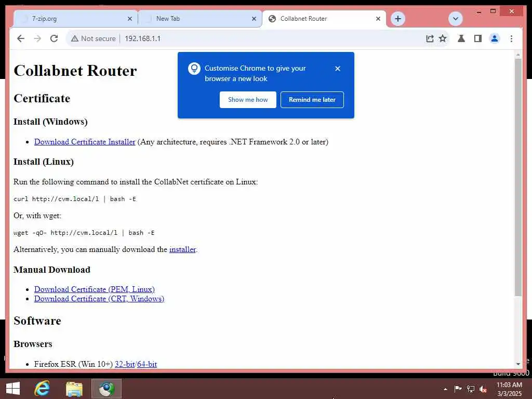
Task: Download Firefox ESR 64-bit
Action: [x=147, y=364]
